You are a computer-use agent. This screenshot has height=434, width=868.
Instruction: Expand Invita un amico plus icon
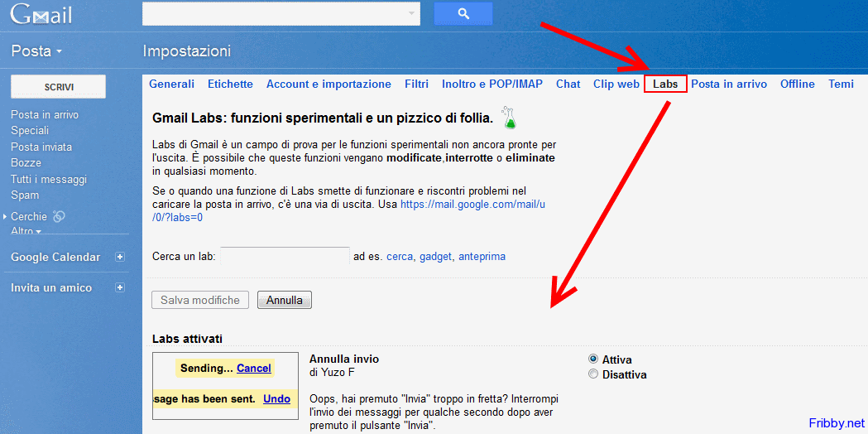click(120, 287)
